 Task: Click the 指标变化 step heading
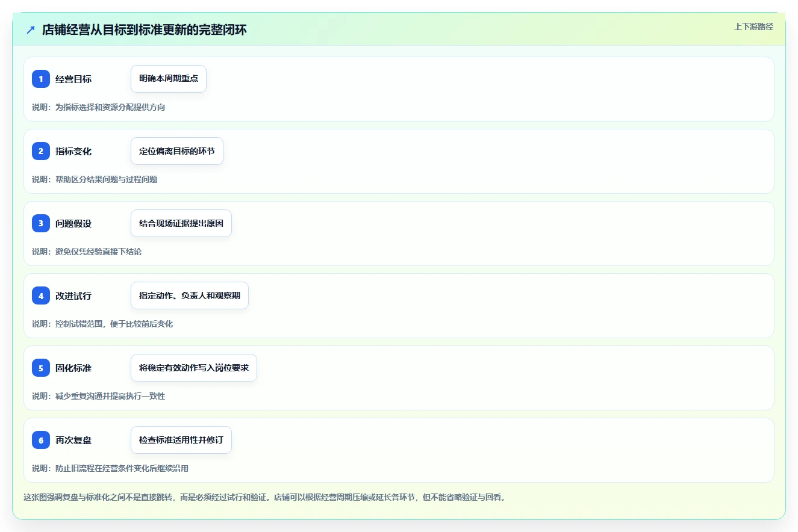click(x=73, y=151)
